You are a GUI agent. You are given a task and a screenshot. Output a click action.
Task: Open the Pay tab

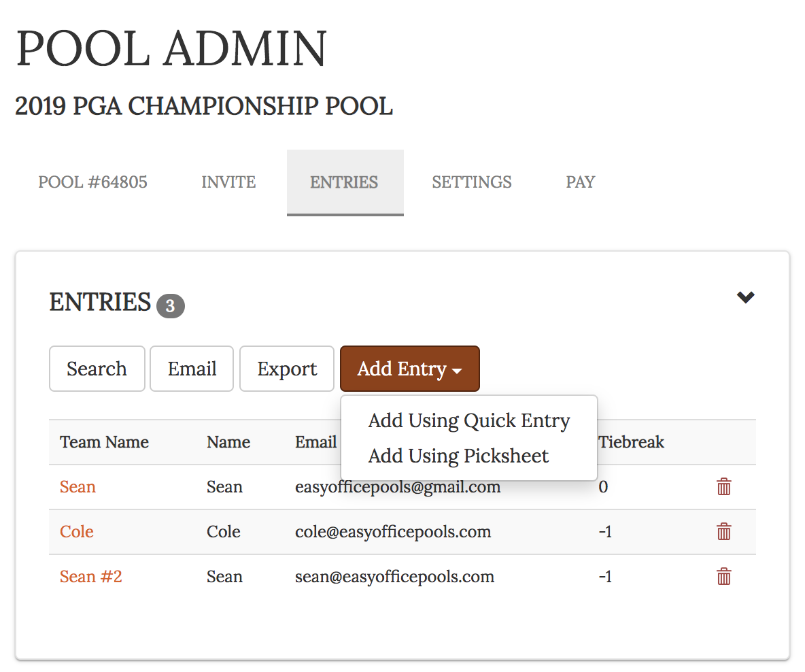[581, 182]
